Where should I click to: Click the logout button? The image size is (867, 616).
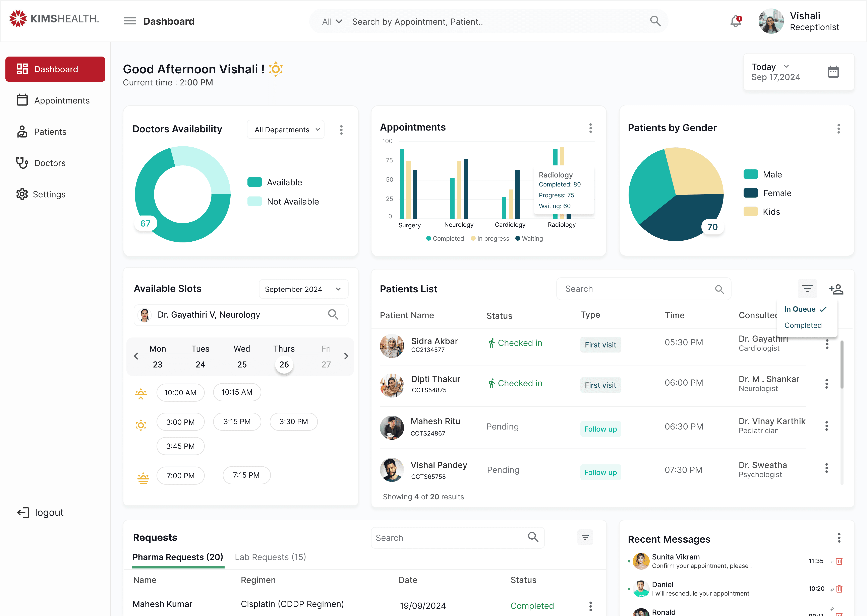(41, 513)
